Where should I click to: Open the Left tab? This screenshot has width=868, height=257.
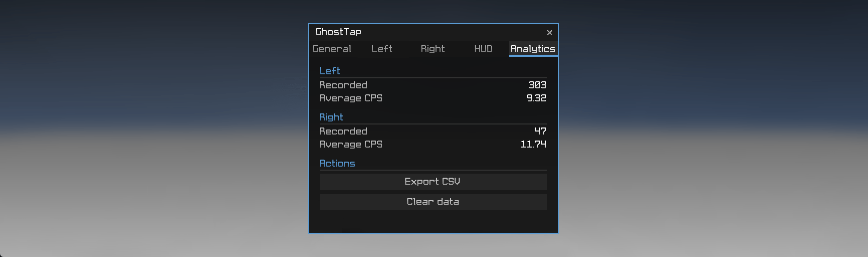(382, 49)
